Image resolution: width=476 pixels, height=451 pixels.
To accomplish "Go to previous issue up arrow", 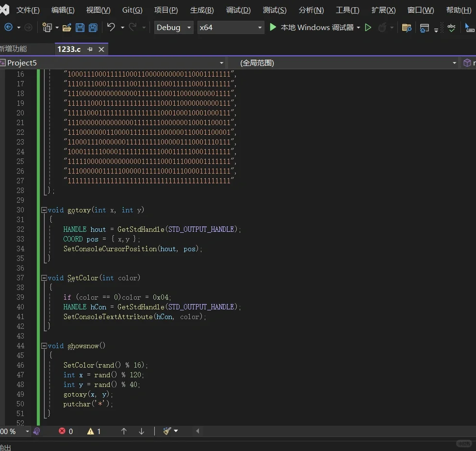I will [x=124, y=431].
